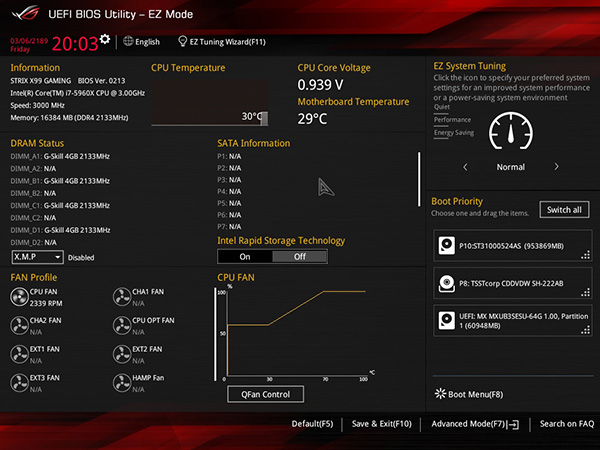Turn Intel Rapid Storage Technology On
The height and width of the screenshot is (450, 600).
245,257
